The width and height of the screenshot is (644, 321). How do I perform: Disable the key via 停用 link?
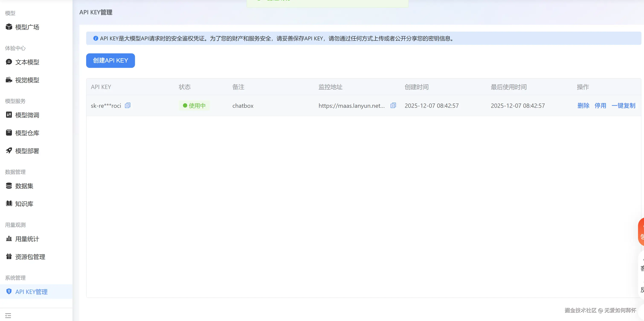point(600,106)
